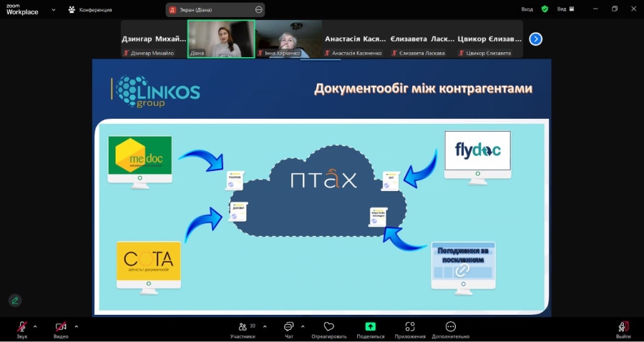Click the Видаткова накладна document icon
644x342 pixels.
(x=379, y=218)
